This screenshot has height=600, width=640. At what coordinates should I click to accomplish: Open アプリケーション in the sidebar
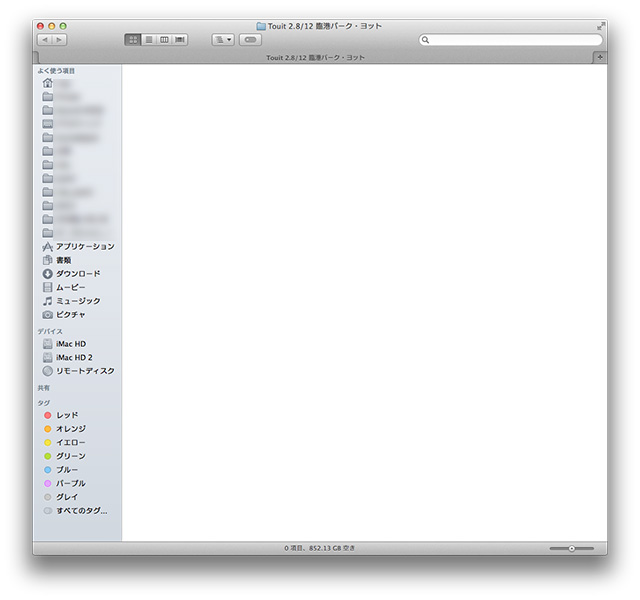78,247
